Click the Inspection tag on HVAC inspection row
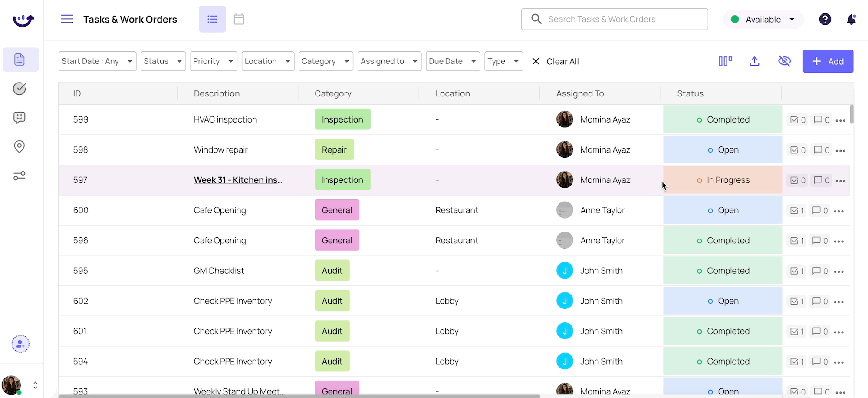Screen dimensions: 868x398 (342, 119)
